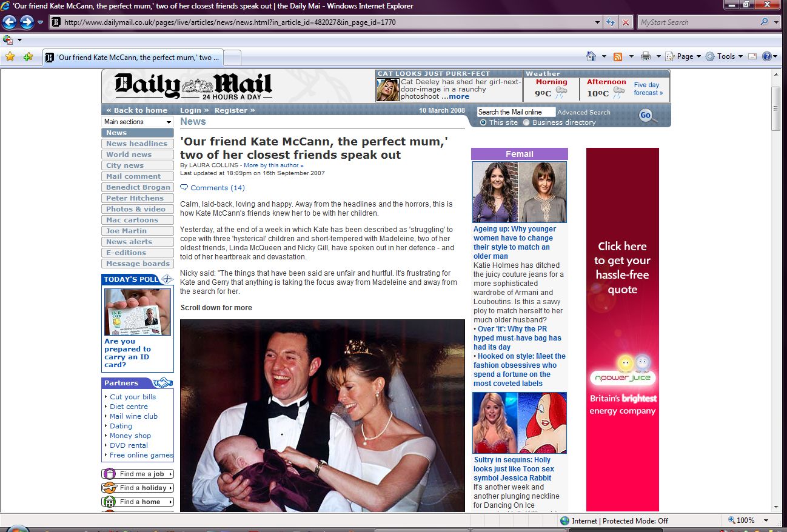Open the 100% zoom level dropdown

coord(766,520)
